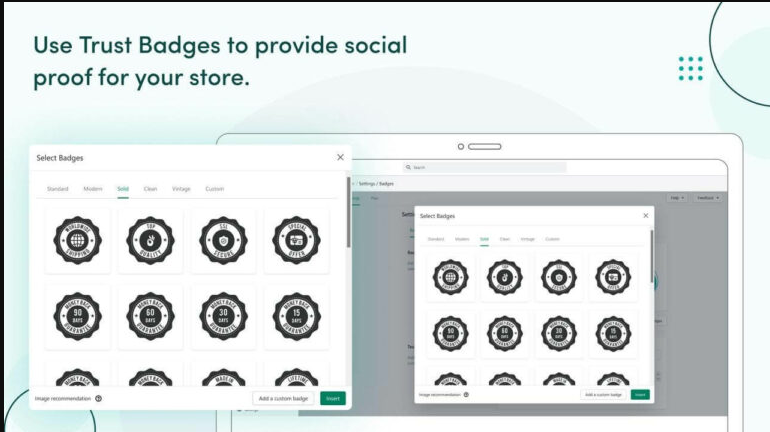The height and width of the screenshot is (432, 770).
Task: Click scrollbar of tablet Select Badges dialog
Action: (652, 256)
